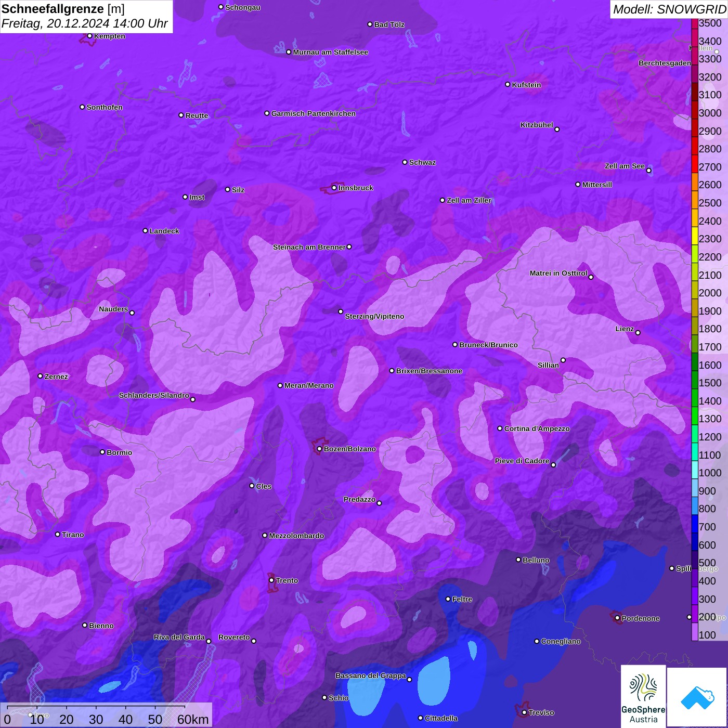Click the "60km" scale bar label
728x728 pixels.
[x=193, y=719]
